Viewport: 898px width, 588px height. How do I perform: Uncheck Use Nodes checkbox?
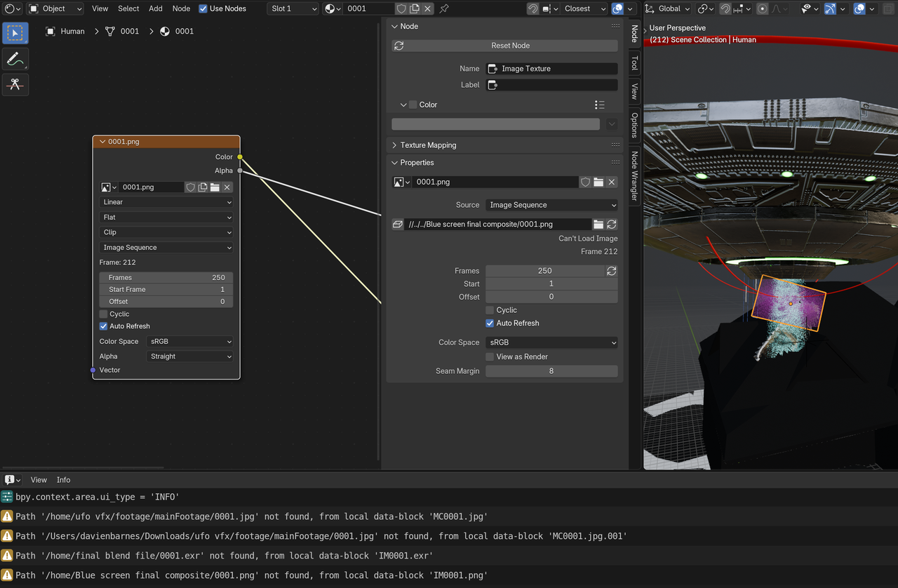(203, 8)
